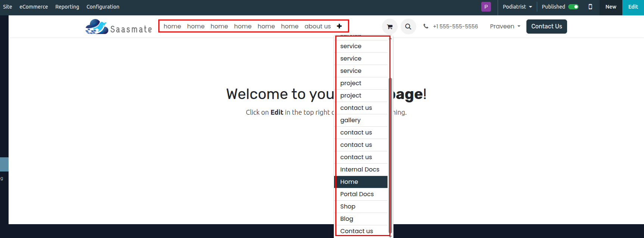Image resolution: width=644 pixels, height=238 pixels.
Task: Click the mobile preview phone icon
Action: 590,7
